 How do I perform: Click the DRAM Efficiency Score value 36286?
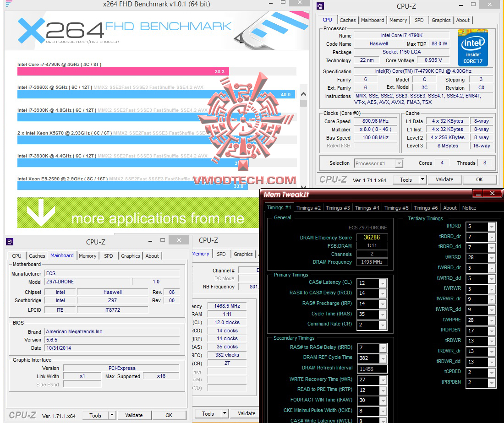(372, 237)
